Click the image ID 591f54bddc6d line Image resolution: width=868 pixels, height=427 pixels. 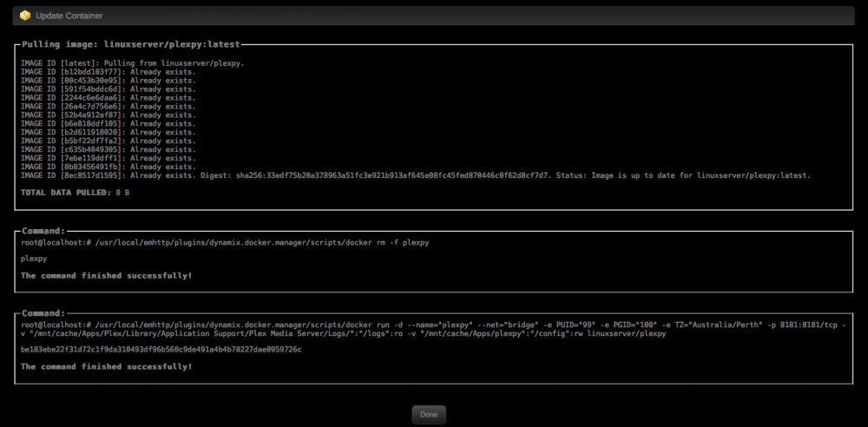coord(108,89)
